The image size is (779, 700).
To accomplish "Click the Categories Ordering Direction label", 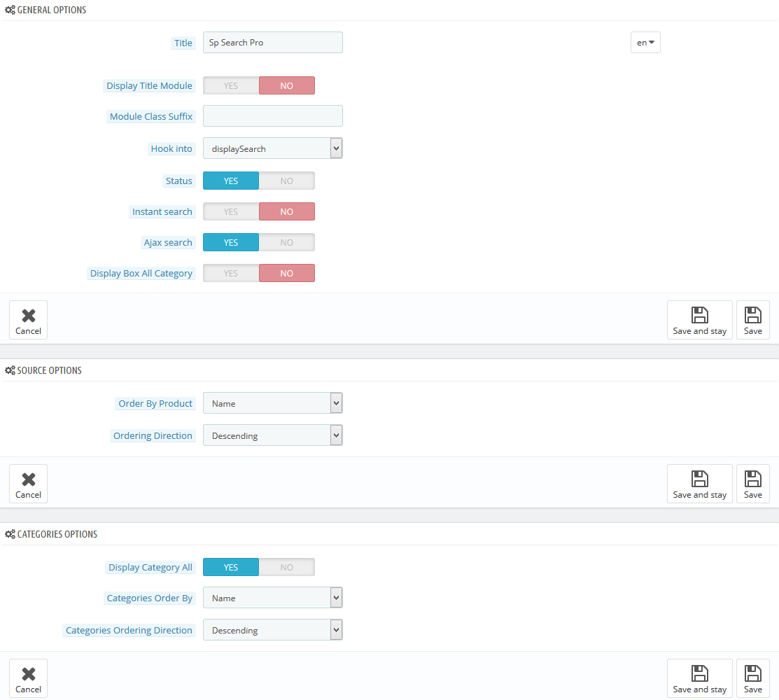I will [x=129, y=631].
